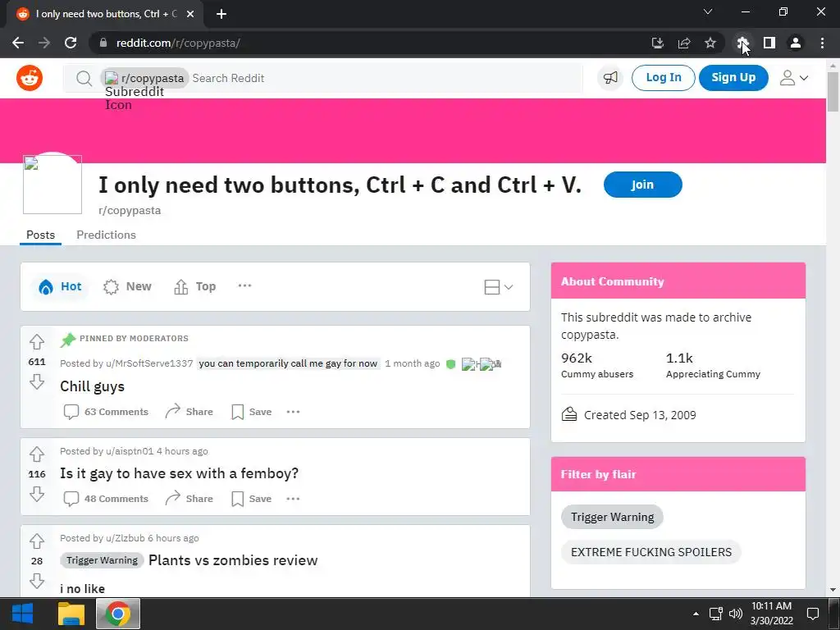840x630 pixels.
Task: Open Plants vs zombies review post
Action: pyautogui.click(x=233, y=559)
